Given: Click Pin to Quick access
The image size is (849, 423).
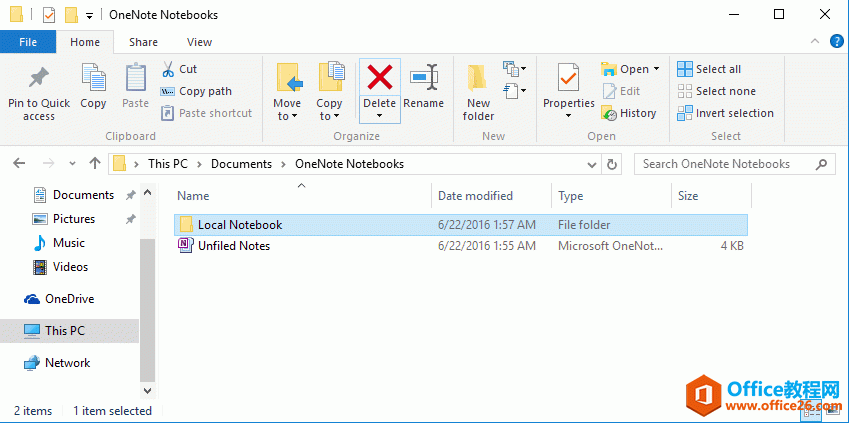Looking at the screenshot, I should [x=39, y=92].
